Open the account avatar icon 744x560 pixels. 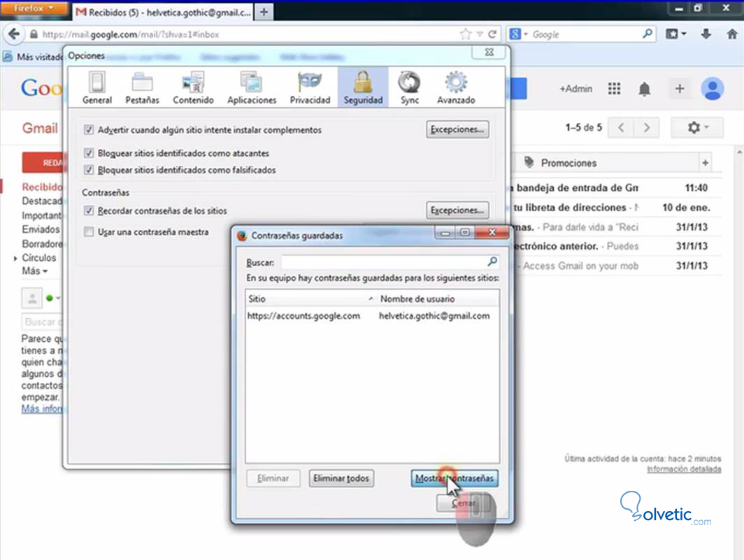713,89
